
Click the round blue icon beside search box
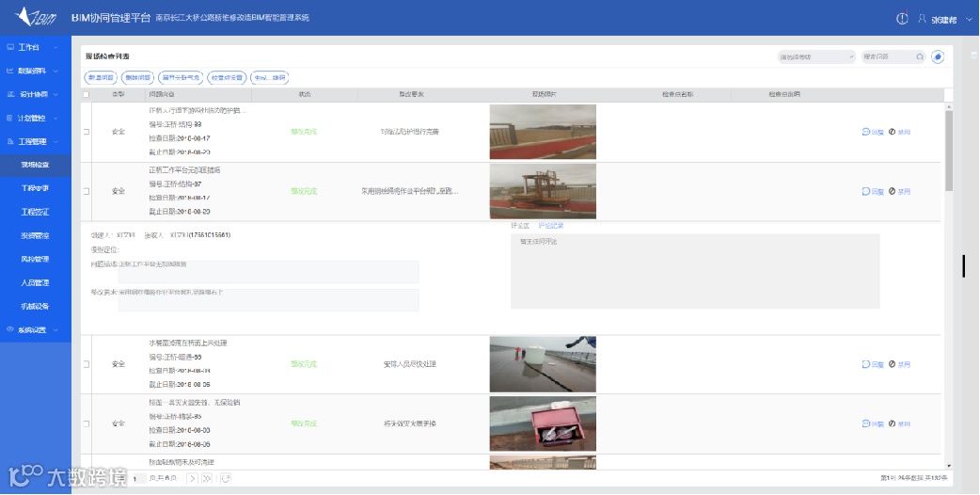tap(938, 56)
